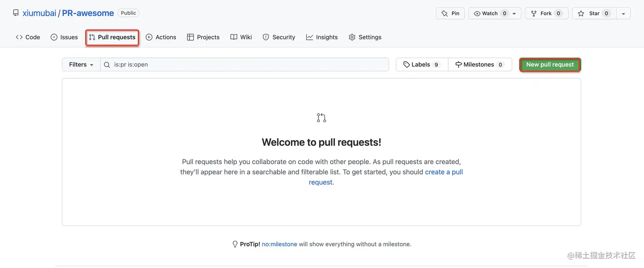Open Labels list showing 9
Viewport: 644px width, 268px height.
(x=422, y=64)
